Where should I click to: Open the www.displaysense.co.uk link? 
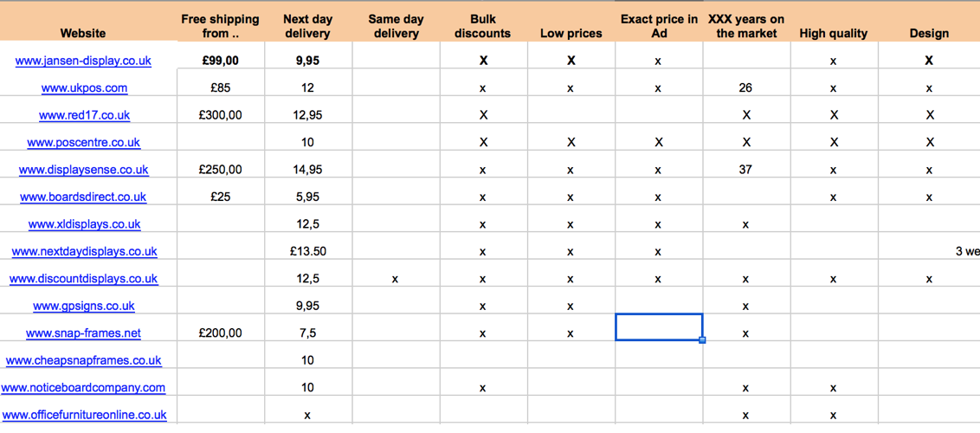(83, 170)
